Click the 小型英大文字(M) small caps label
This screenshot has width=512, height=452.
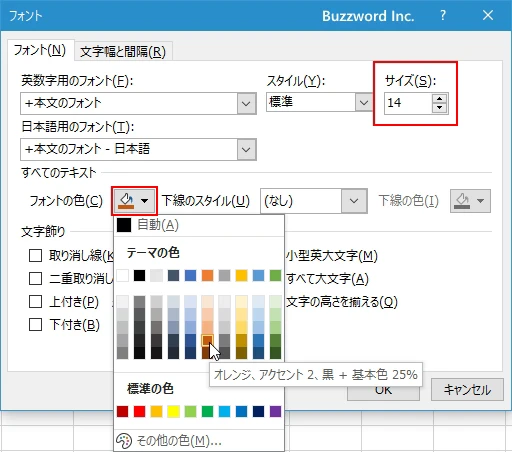pyautogui.click(x=332, y=256)
